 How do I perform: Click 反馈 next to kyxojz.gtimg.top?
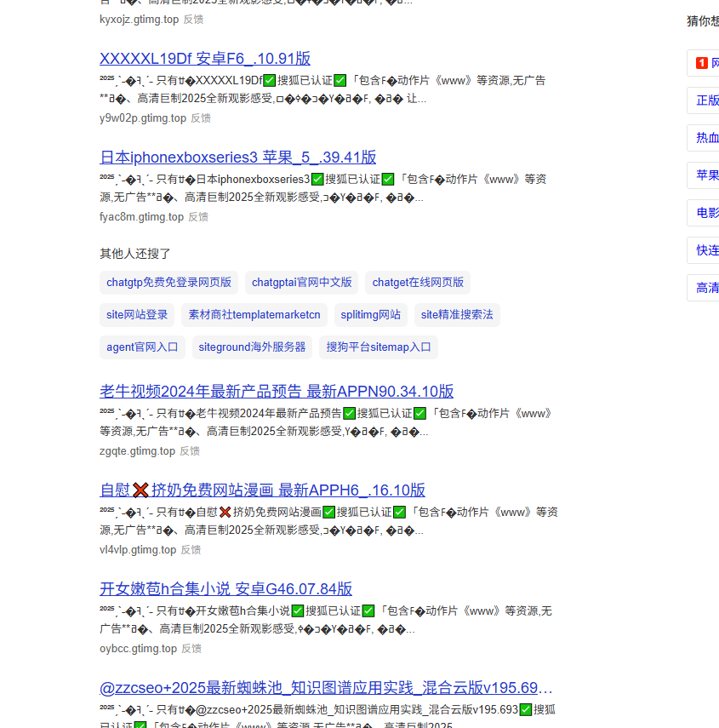193,19
